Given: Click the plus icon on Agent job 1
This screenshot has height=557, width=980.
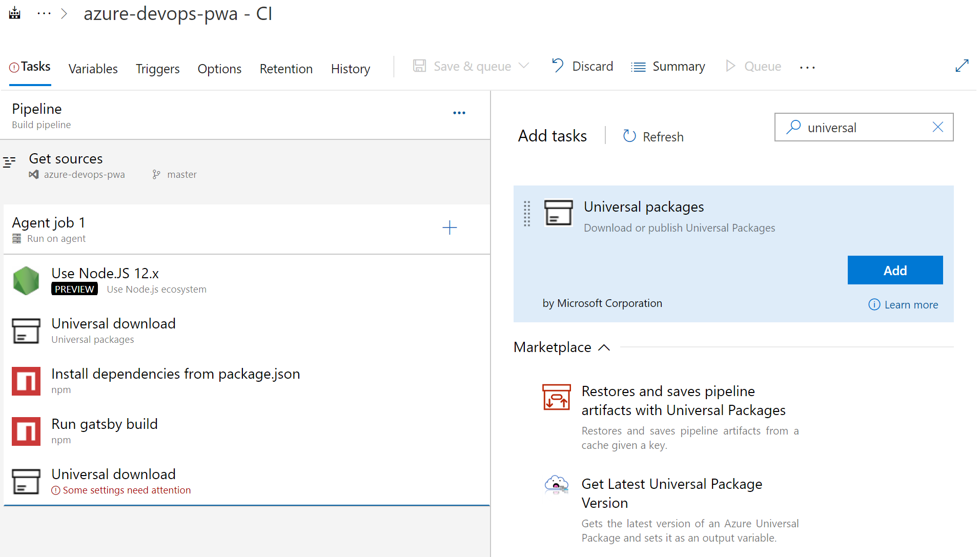Looking at the screenshot, I should pyautogui.click(x=449, y=228).
